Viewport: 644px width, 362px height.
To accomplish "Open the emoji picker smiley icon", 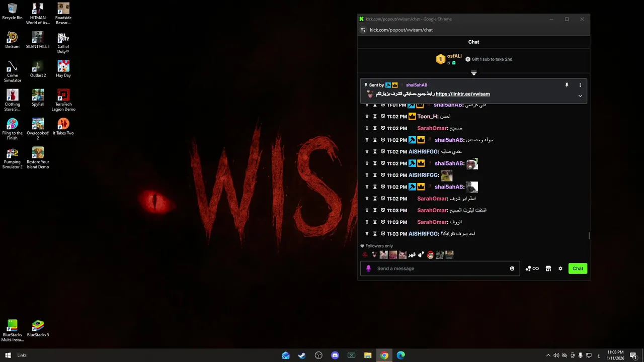I will [x=512, y=268].
